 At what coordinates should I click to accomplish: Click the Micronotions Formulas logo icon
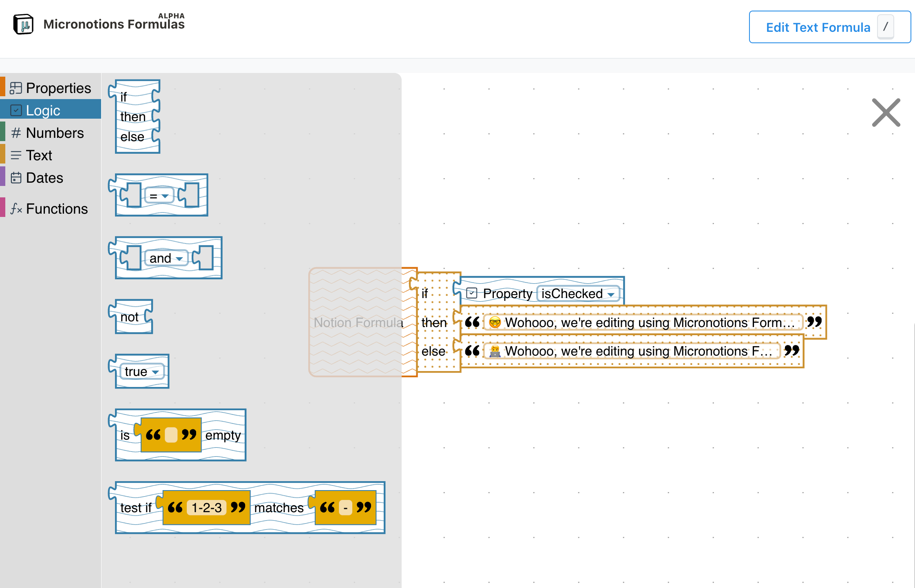tap(23, 24)
